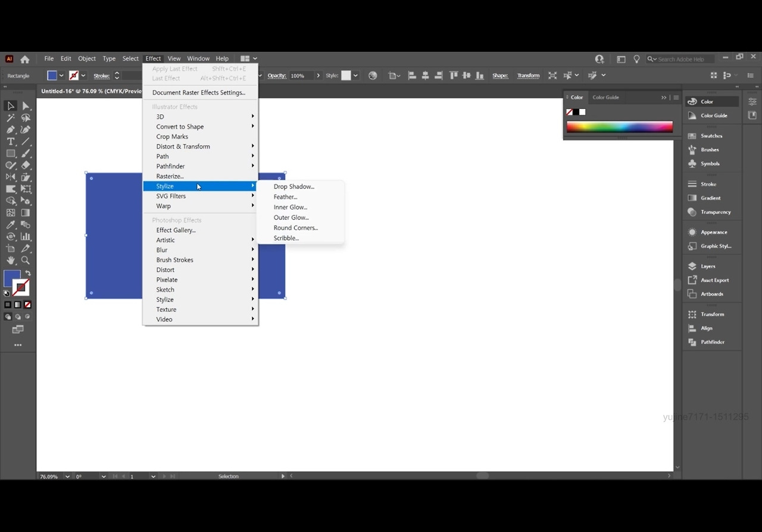The height and width of the screenshot is (532, 762).
Task: Click the Stroke label in control bar
Action: click(x=102, y=76)
